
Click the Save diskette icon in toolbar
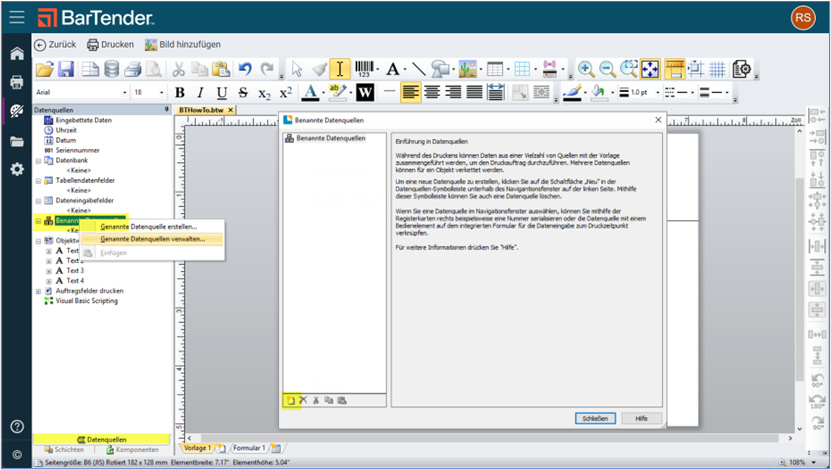point(66,69)
